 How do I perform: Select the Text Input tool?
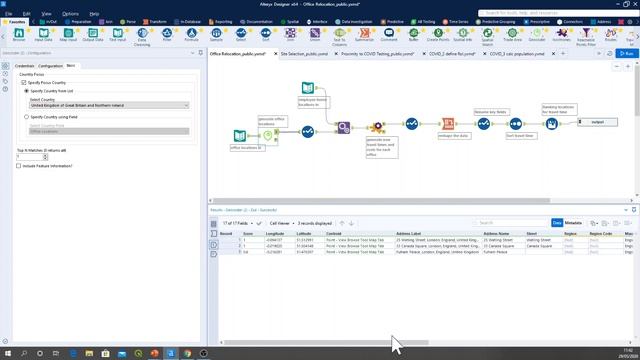118,34
